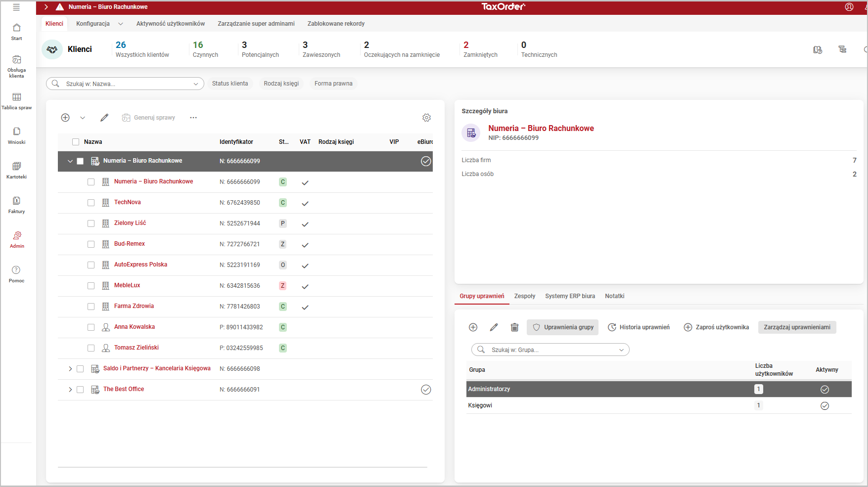Open the Konfiguracja dropdown menu

point(99,24)
